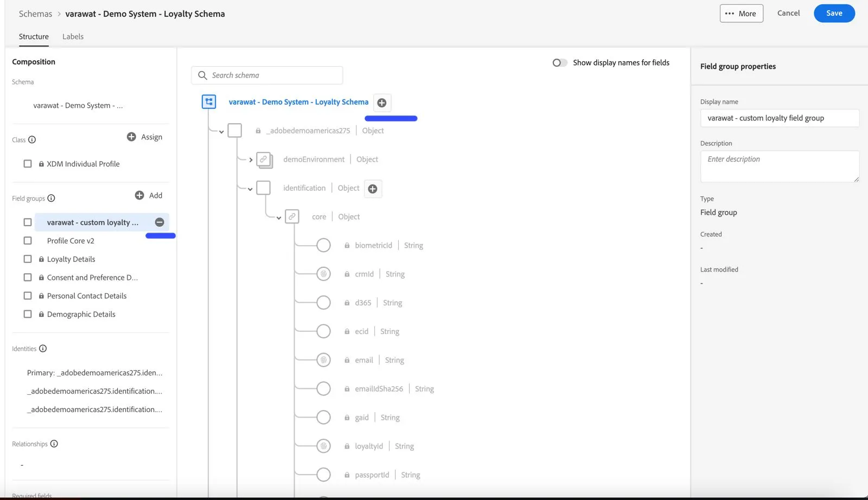The width and height of the screenshot is (868, 500).
Task: Select Consent and Preference field group
Action: [x=92, y=278]
